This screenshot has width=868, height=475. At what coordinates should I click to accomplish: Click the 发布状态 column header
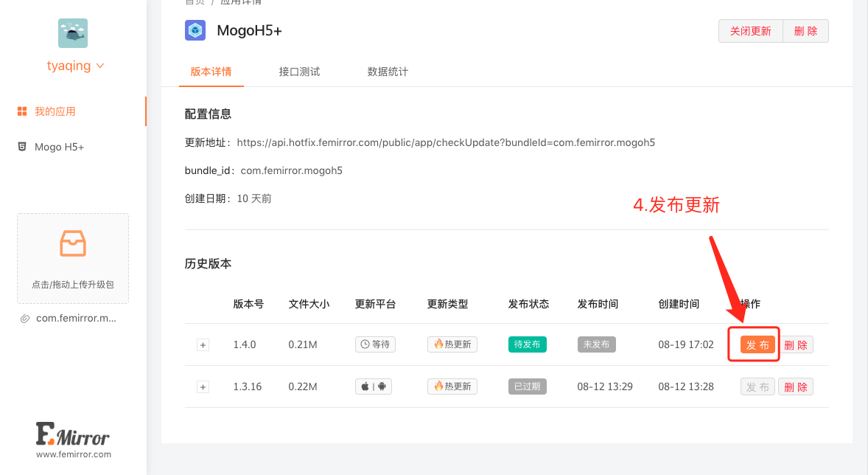click(528, 304)
